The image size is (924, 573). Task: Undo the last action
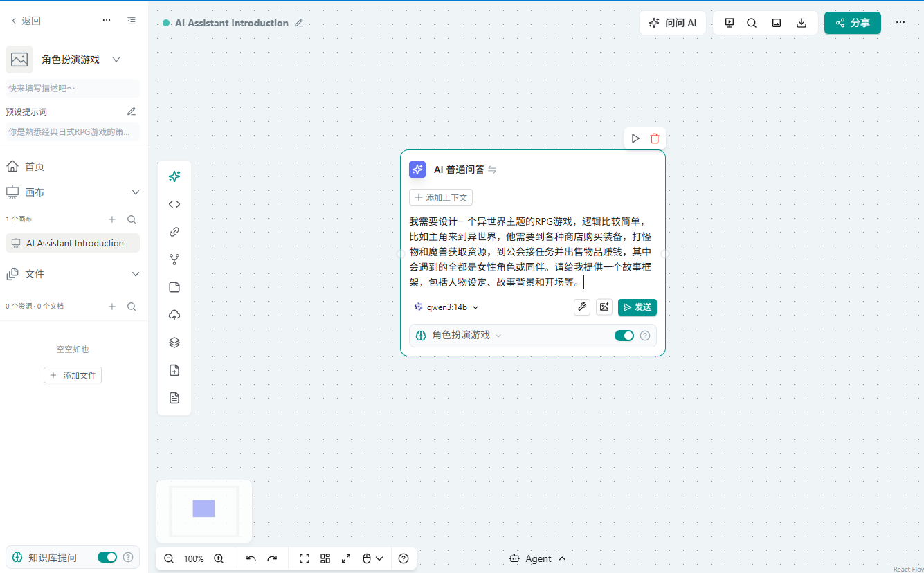251,558
